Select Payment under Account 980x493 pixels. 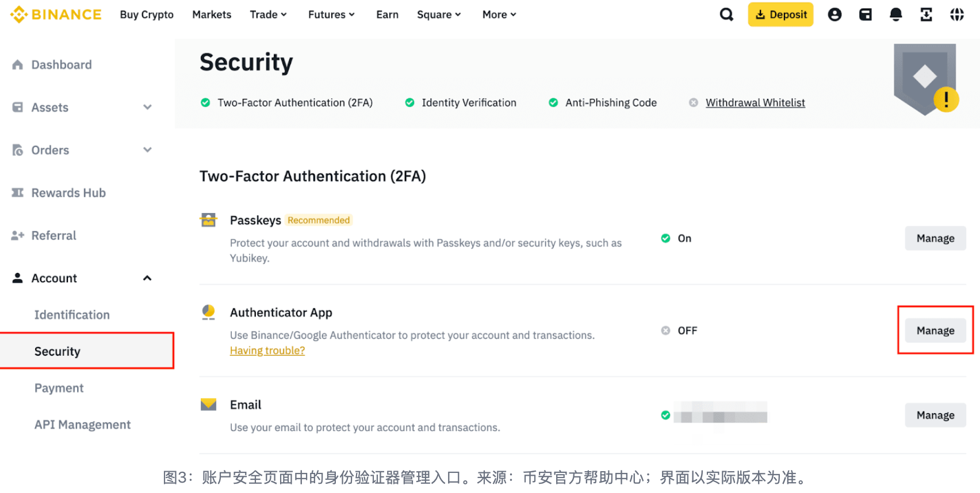(x=59, y=388)
